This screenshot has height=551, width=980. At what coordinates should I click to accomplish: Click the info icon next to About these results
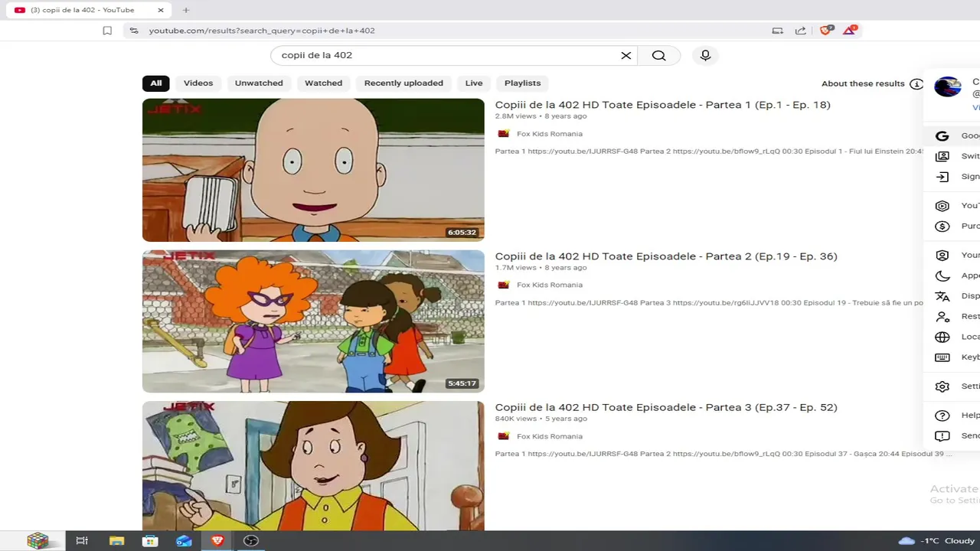tap(916, 83)
